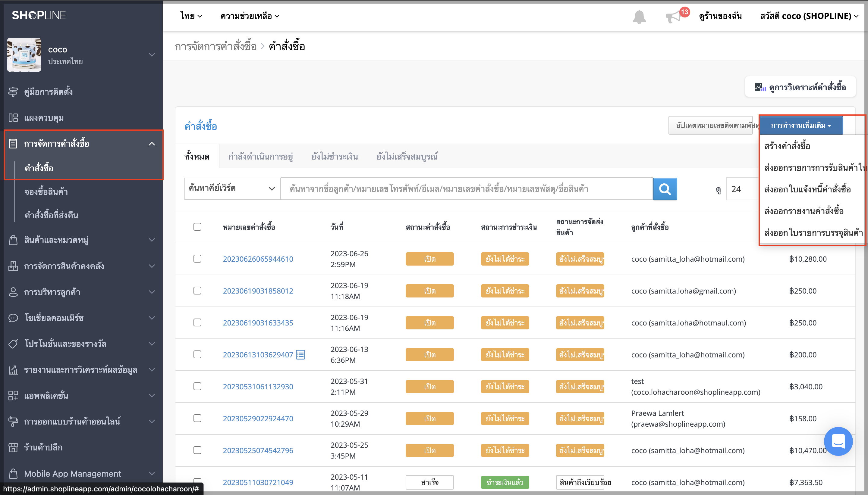
Task: Collapse the การจัดการคำสั่งซื้อ sidebar section
Action: tap(152, 143)
